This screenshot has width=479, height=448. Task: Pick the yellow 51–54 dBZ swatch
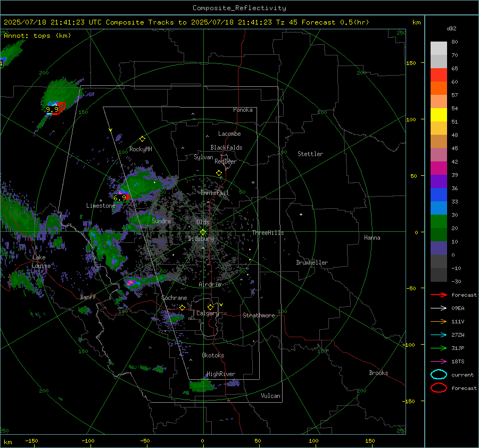click(439, 115)
